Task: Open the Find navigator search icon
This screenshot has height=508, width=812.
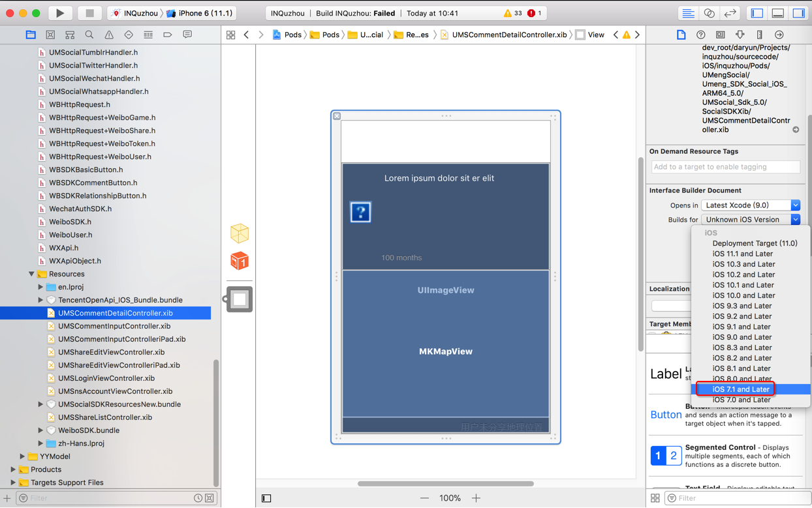Action: point(89,35)
